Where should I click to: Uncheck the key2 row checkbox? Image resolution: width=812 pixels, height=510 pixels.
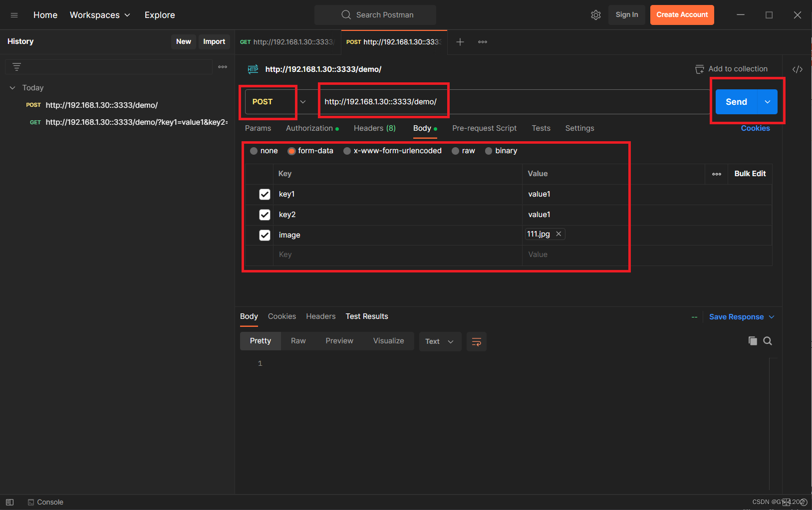[x=265, y=215]
